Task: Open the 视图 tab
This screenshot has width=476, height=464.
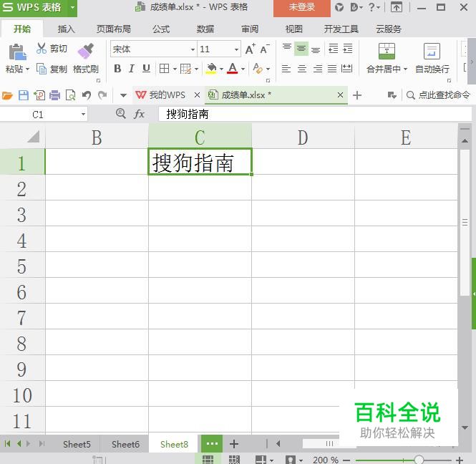Action: point(294,29)
